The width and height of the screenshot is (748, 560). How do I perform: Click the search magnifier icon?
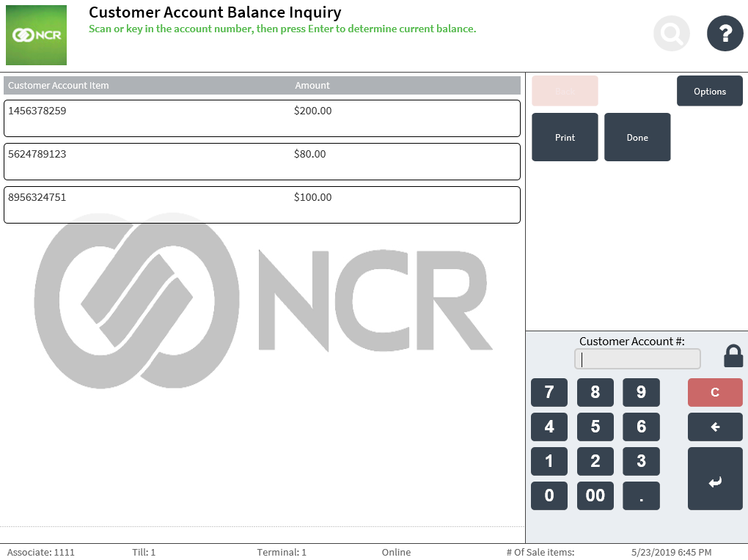[x=672, y=34]
